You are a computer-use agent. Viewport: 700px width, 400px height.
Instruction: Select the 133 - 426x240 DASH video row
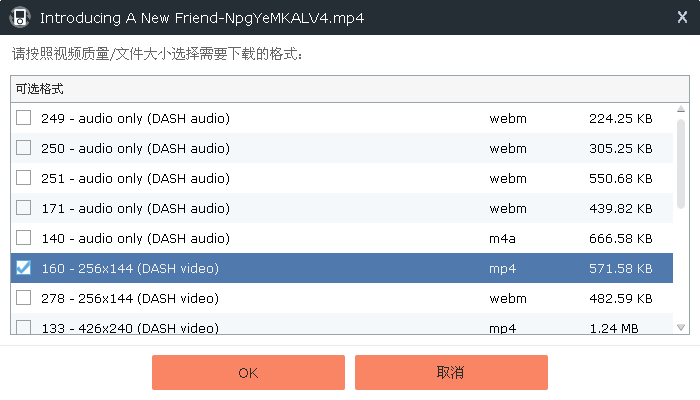(342, 324)
